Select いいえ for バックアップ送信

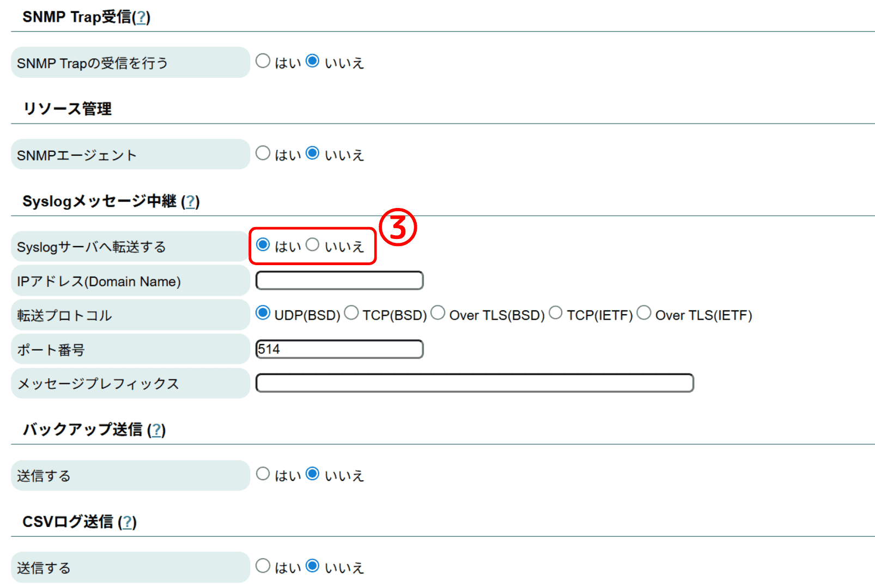coord(313,474)
